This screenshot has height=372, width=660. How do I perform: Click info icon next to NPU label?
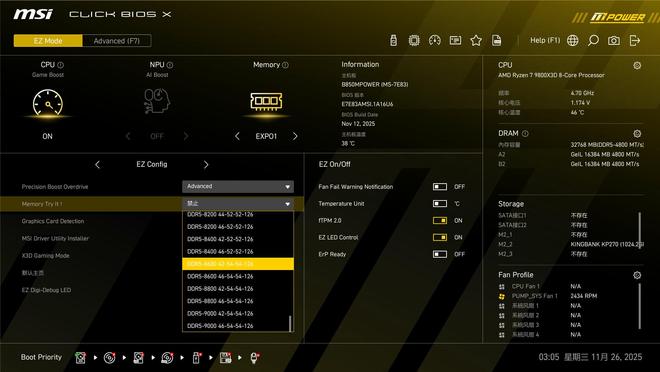170,65
